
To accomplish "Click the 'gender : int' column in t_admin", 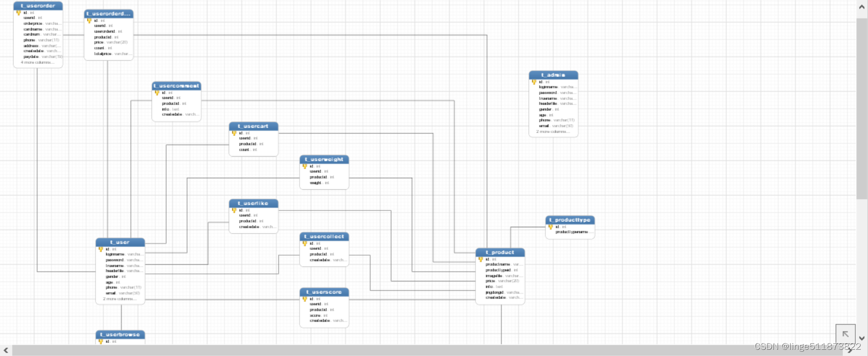I will pos(549,110).
